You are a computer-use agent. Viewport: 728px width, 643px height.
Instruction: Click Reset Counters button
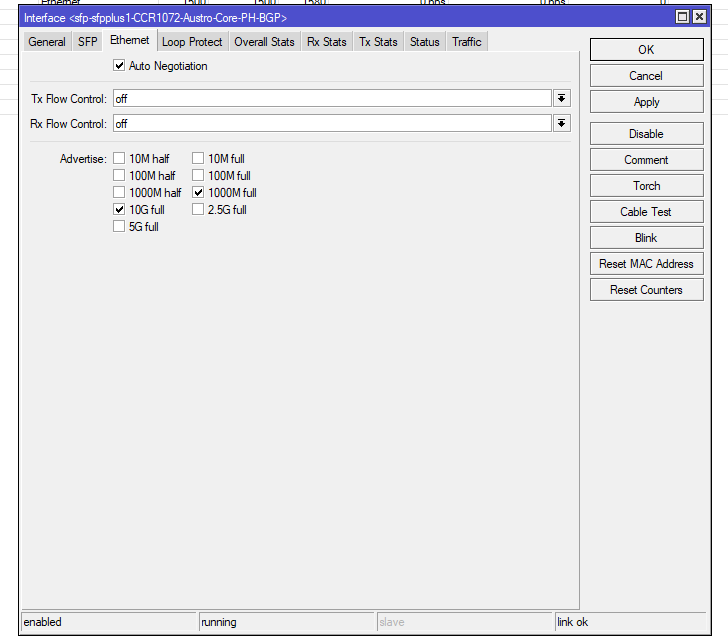646,290
